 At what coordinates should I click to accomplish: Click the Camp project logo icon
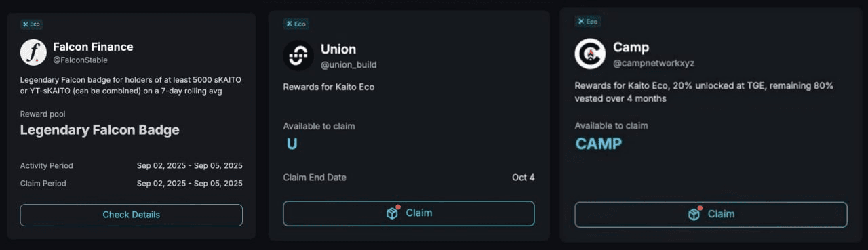[590, 54]
